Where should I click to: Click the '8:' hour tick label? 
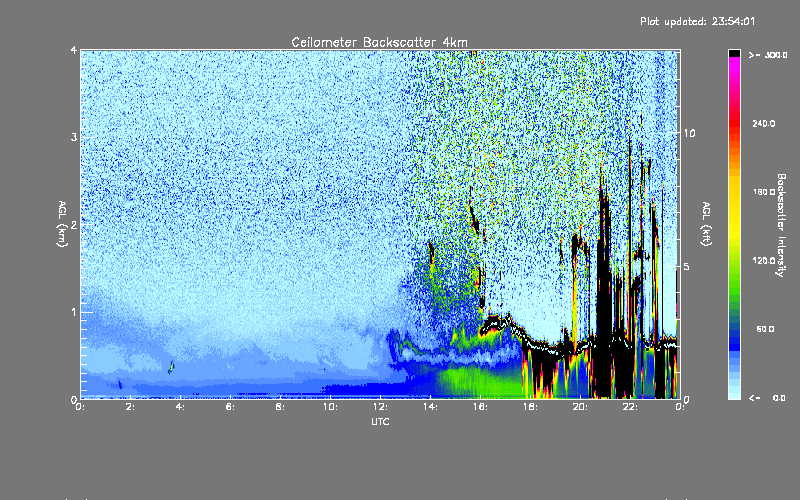pos(281,407)
